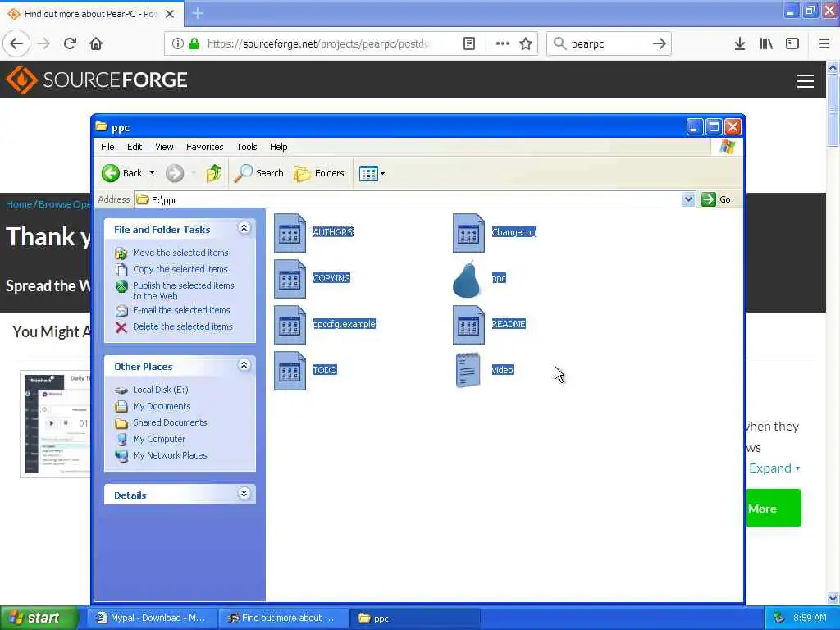Close the Find out more about PearPC tab
The height and width of the screenshot is (630, 840).
click(x=170, y=14)
